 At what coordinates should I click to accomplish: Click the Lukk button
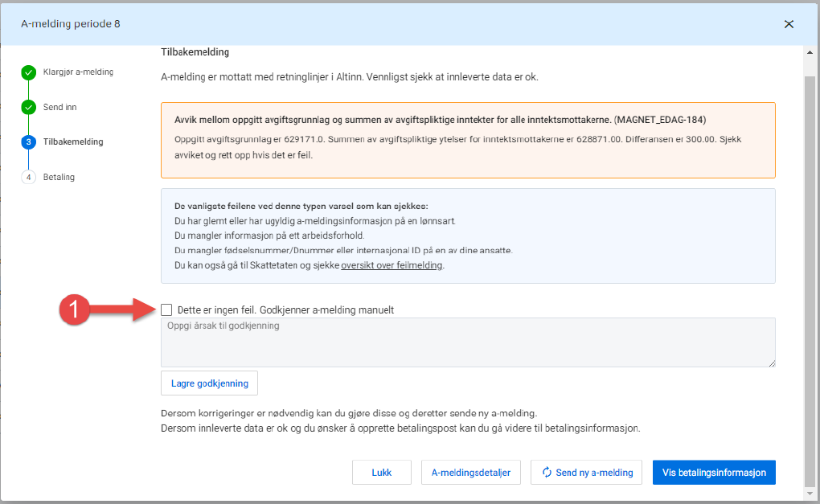[x=382, y=473]
